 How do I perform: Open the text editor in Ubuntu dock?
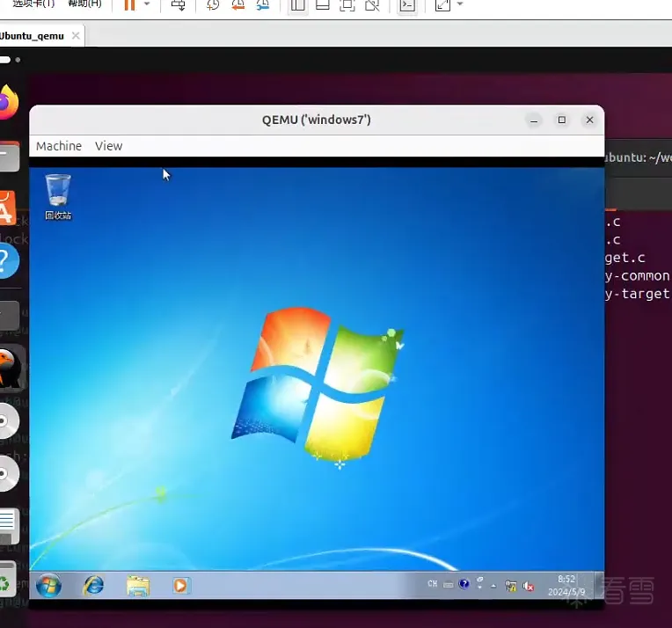[9, 526]
